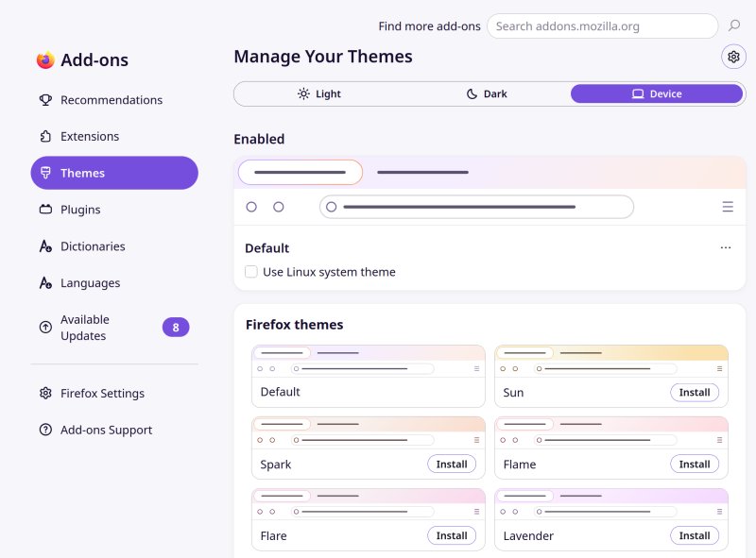The height and width of the screenshot is (558, 756).
Task: Open Add-ons Support link
Action: point(114,430)
